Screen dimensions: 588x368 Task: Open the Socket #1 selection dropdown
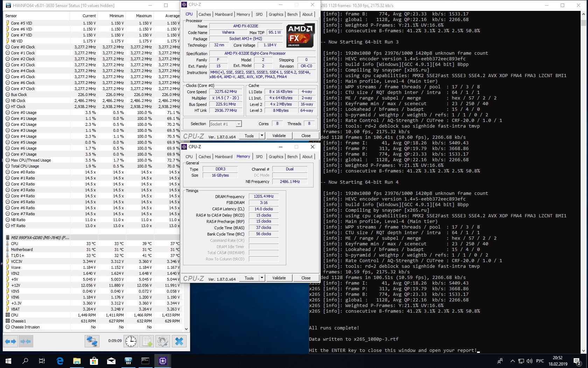(225, 124)
